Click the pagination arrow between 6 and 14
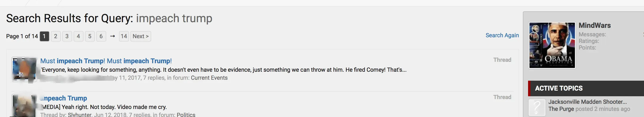 click(x=113, y=36)
